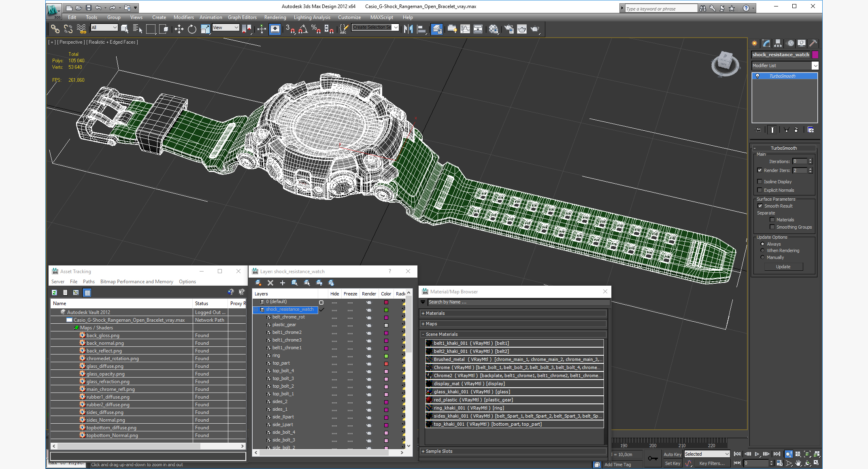Activate Bind to Space Warp tool
The width and height of the screenshot is (868, 469).
click(x=81, y=29)
